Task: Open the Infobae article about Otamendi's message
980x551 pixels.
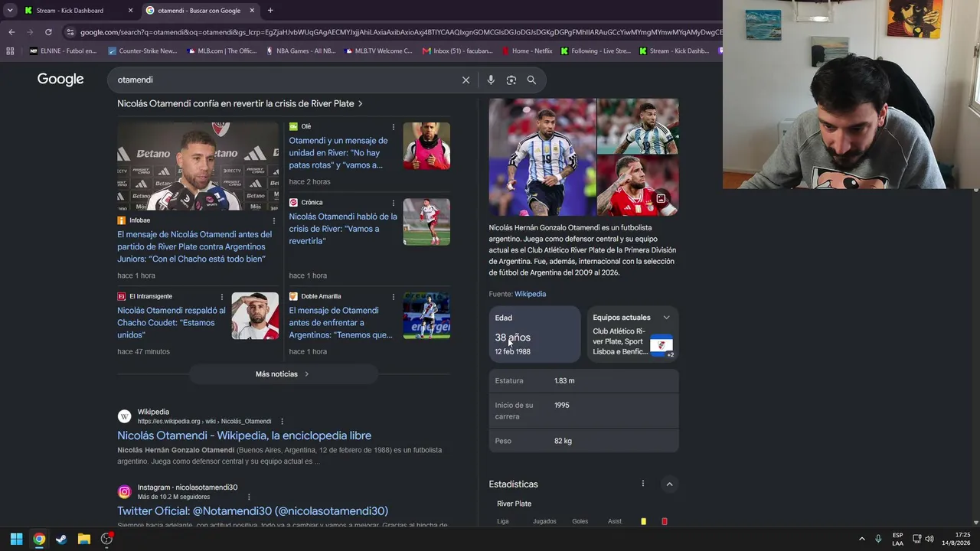Action: coord(194,246)
